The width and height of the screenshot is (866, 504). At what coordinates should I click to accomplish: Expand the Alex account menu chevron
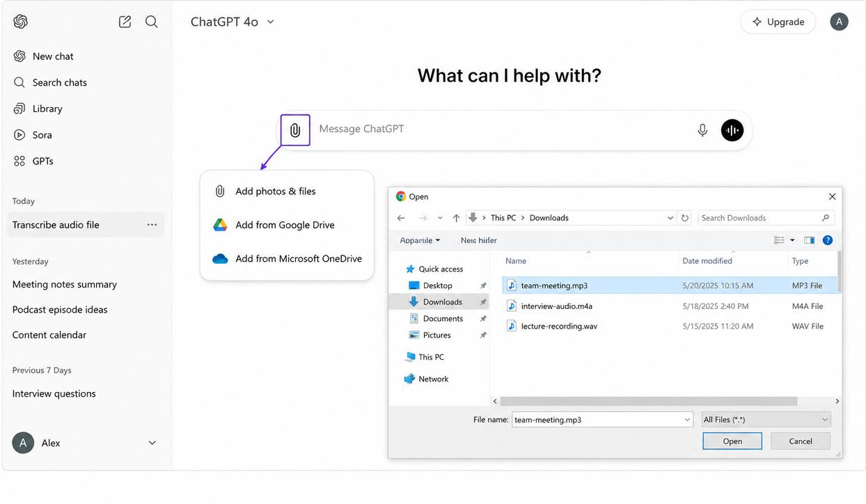[152, 443]
